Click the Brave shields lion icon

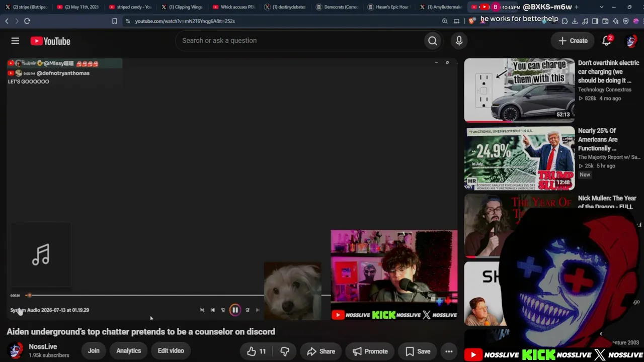471,21
